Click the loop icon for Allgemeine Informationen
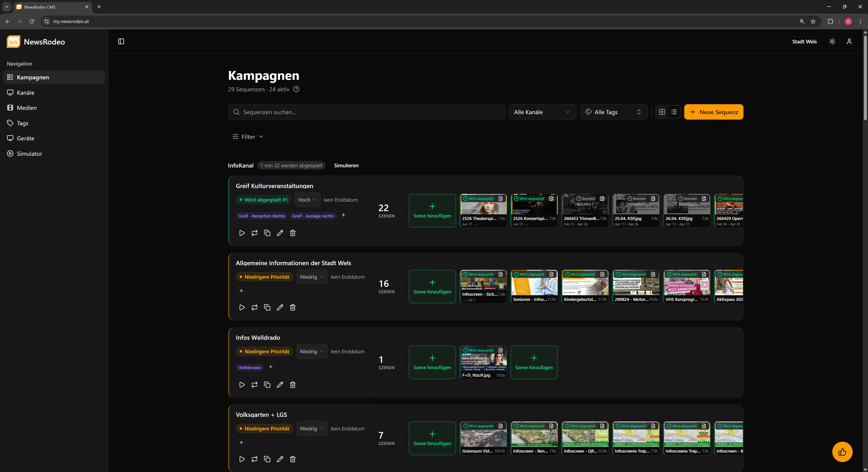This screenshot has width=868, height=472. tap(254, 307)
